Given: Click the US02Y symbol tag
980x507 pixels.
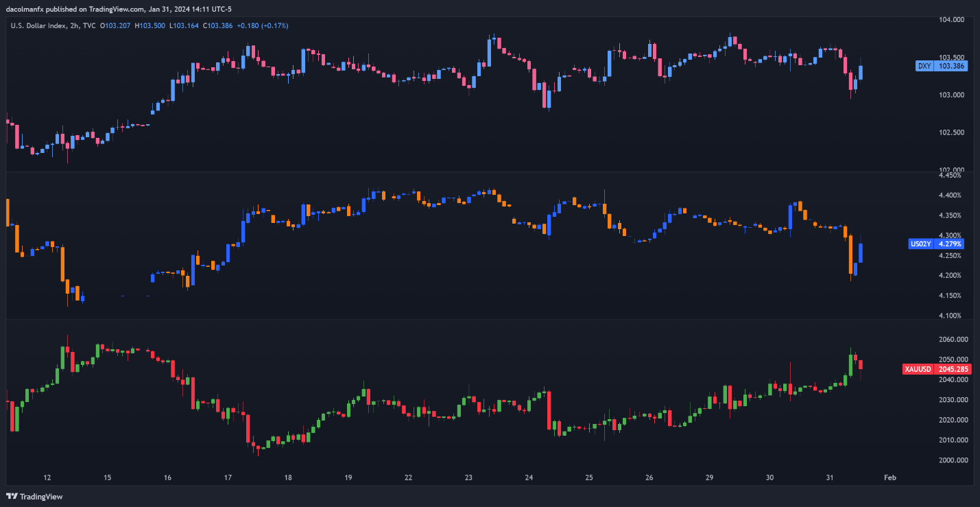Looking at the screenshot, I should (921, 244).
